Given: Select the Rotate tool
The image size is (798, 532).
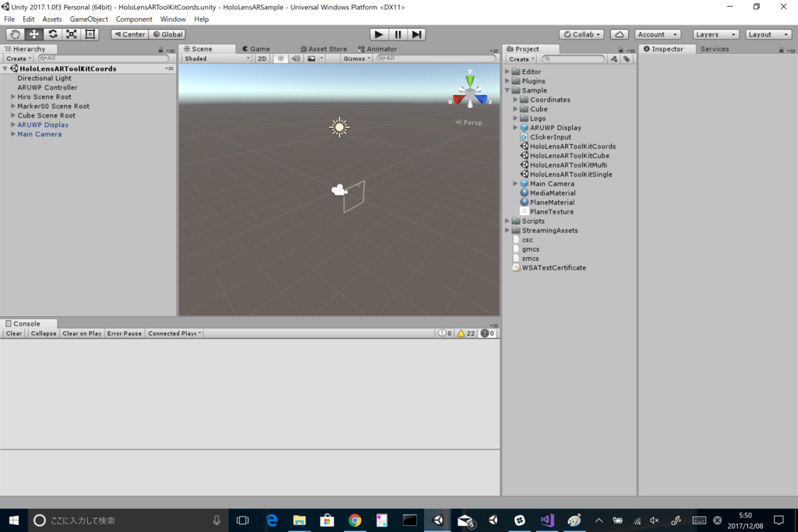Looking at the screenshot, I should 52,34.
